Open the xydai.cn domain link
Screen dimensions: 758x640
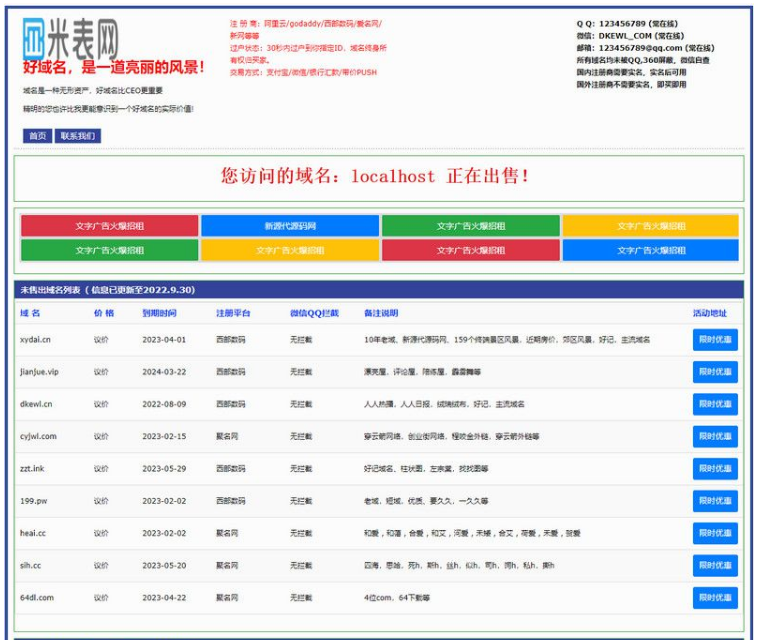(35, 340)
